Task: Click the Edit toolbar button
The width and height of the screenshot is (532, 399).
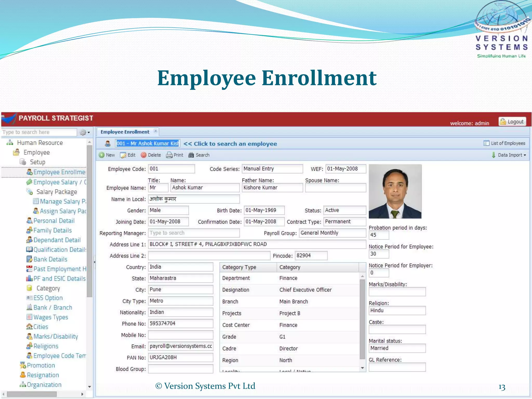Action: coord(128,155)
